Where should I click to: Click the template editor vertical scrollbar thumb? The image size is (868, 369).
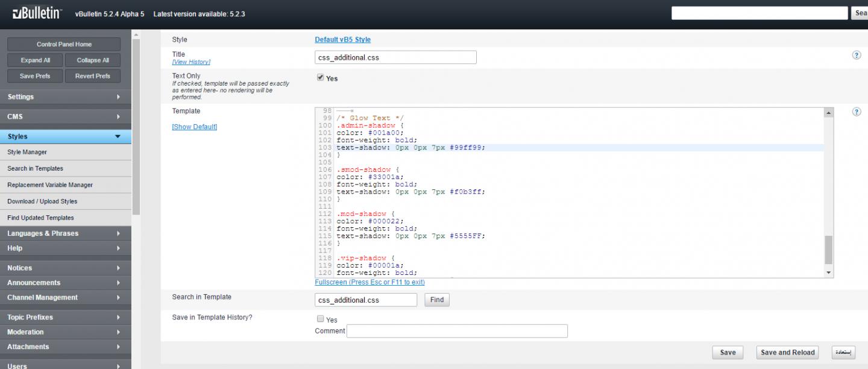pos(829,250)
